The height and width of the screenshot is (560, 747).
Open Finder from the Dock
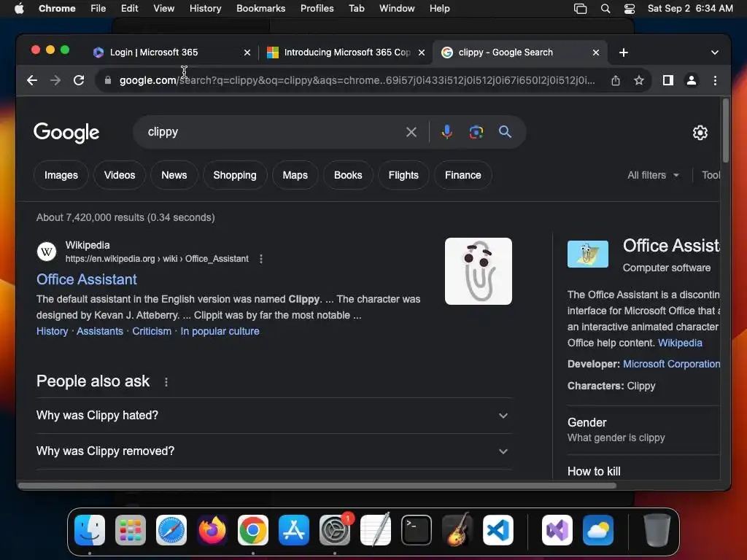90,530
